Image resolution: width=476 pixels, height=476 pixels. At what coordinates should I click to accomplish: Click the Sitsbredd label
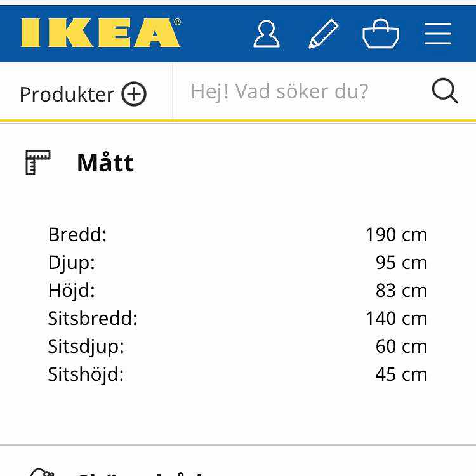click(x=93, y=319)
